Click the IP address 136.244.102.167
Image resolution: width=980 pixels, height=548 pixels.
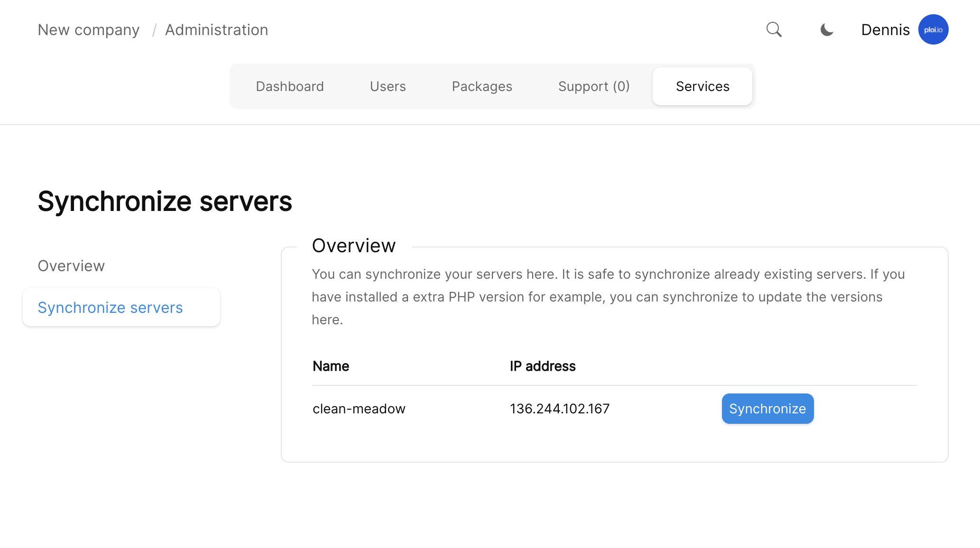(559, 409)
